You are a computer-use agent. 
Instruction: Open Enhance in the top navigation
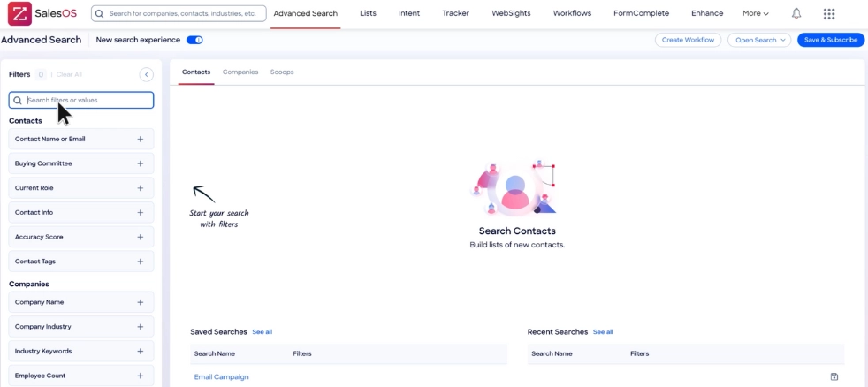point(707,13)
